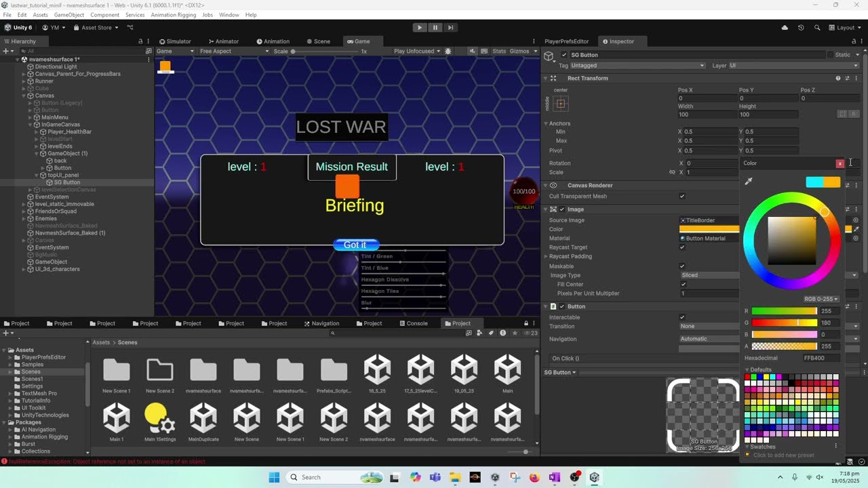Image resolution: width=868 pixels, height=488 pixels.
Task: Open the Windows Start button on taskbar
Action: 274,477
